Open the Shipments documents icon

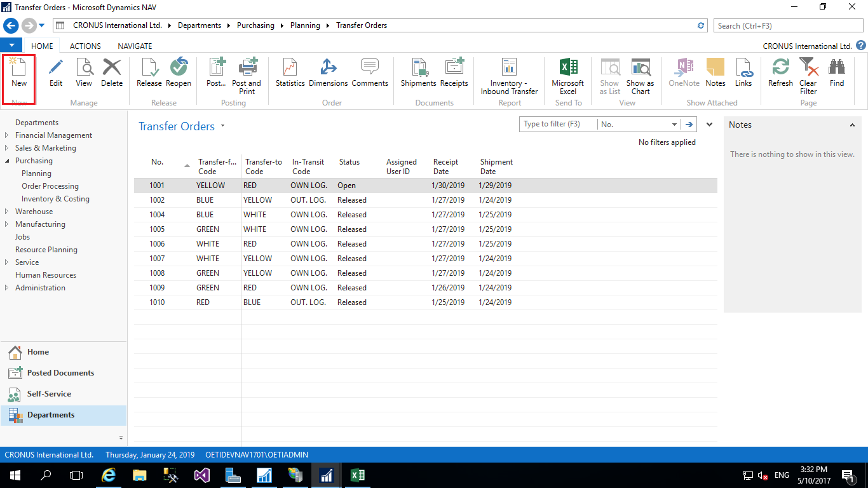tap(419, 73)
